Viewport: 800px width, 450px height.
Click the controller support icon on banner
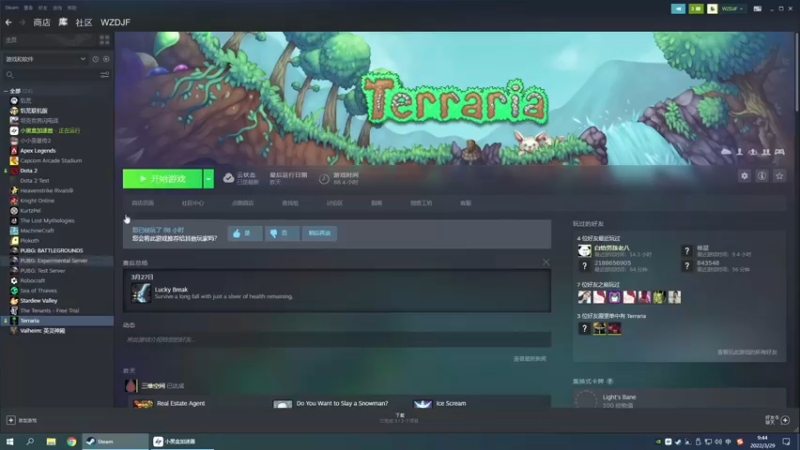tap(779, 152)
